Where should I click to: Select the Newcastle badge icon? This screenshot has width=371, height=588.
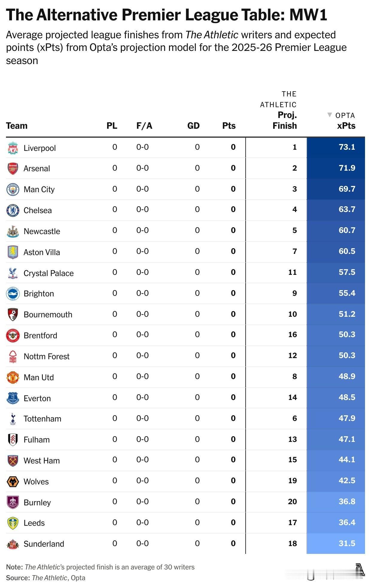(13, 231)
